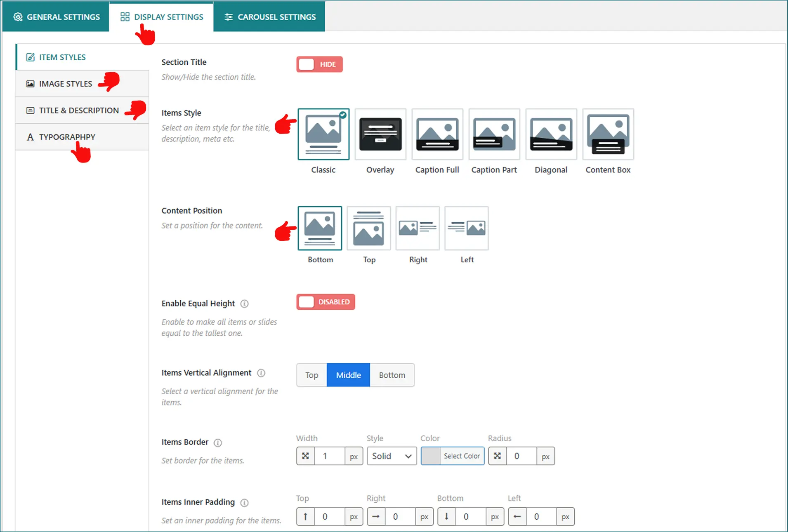Open the Typography section
This screenshot has height=532, width=788.
[67, 137]
